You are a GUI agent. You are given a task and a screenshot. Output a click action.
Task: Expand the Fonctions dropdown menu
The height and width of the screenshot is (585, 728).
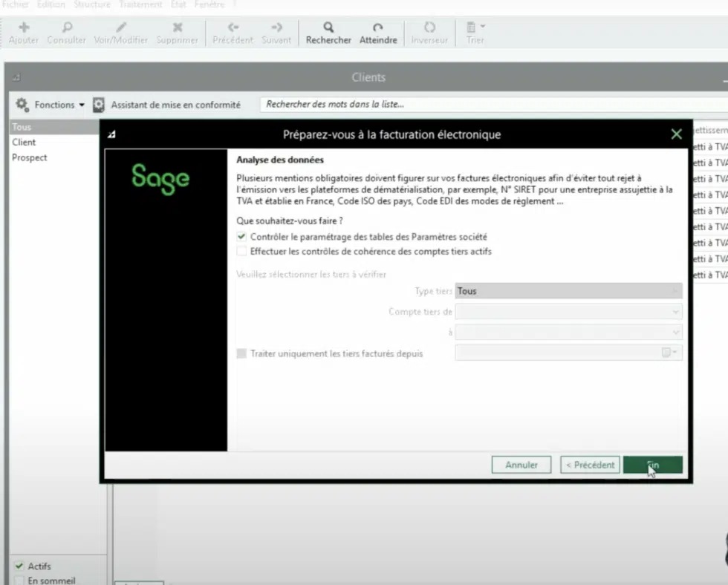point(51,105)
